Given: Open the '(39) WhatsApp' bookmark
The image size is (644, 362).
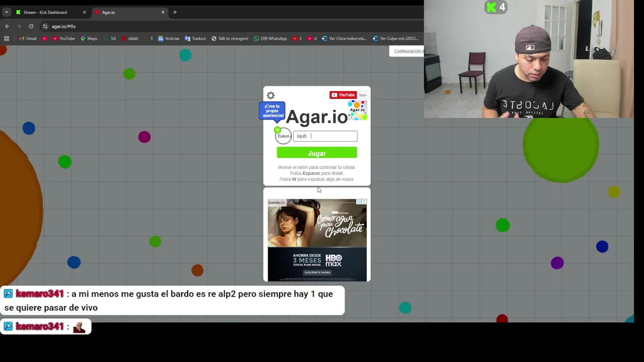Looking at the screenshot, I should pyautogui.click(x=270, y=38).
